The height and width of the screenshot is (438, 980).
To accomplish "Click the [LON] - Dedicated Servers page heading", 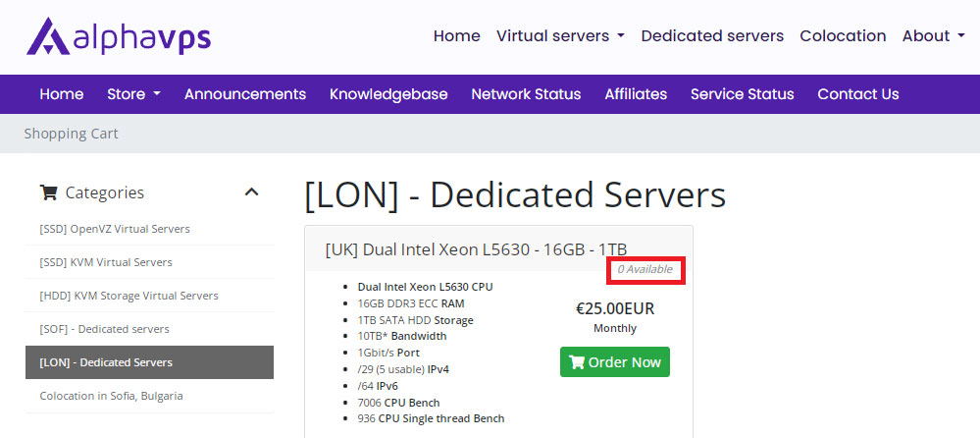I will 515,195.
